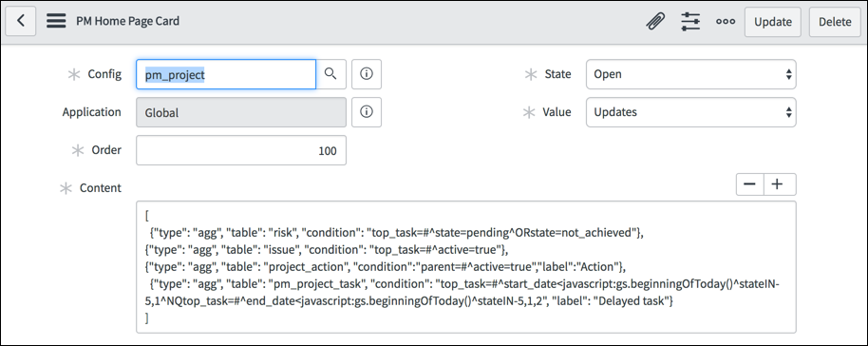This screenshot has width=868, height=346.
Task: Click inside the Content JSON text area
Action: pos(466,267)
